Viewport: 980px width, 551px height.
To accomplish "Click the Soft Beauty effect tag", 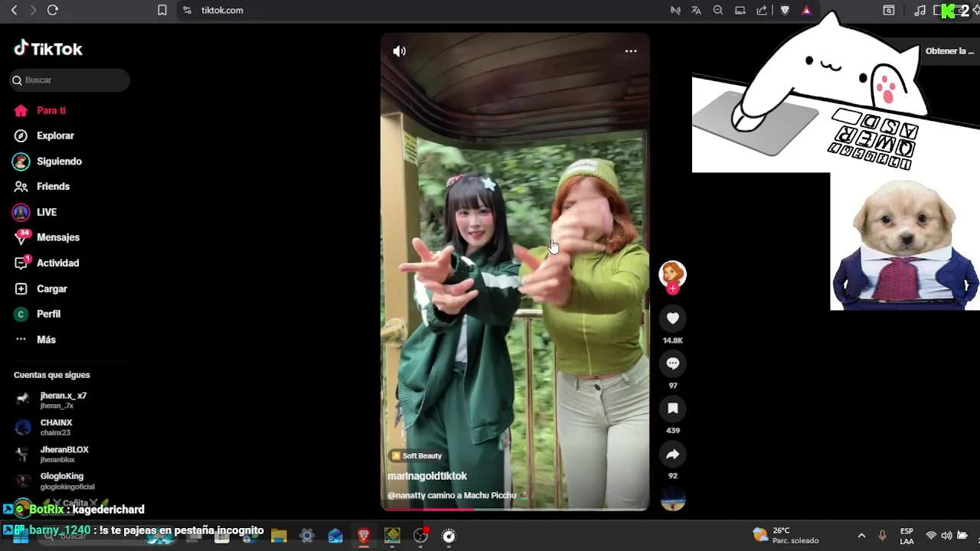I will [416, 456].
